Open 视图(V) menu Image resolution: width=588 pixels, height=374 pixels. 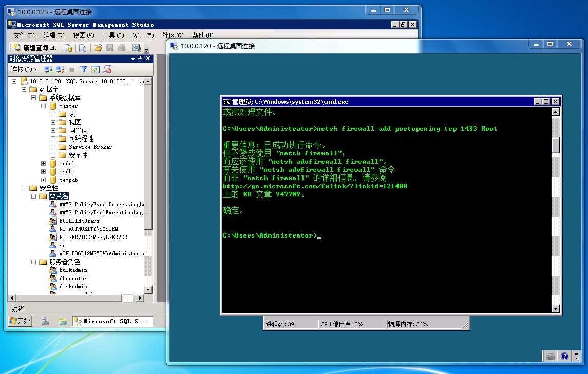(x=83, y=35)
